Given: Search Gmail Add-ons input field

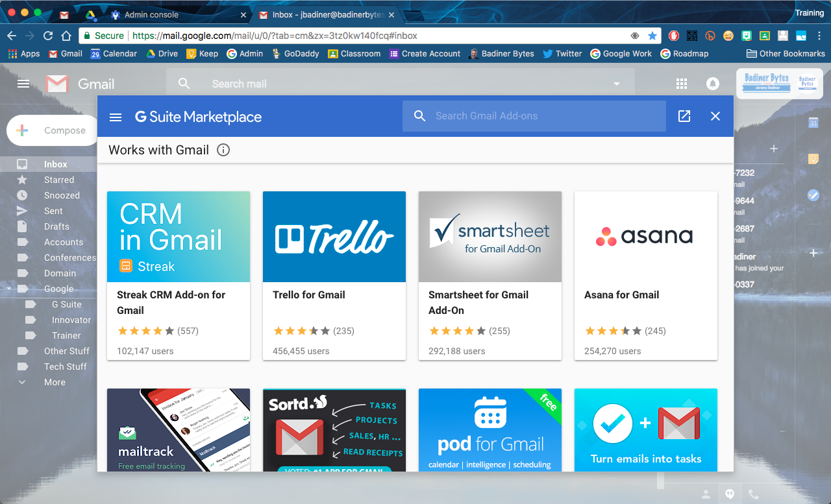Looking at the screenshot, I should click(534, 116).
